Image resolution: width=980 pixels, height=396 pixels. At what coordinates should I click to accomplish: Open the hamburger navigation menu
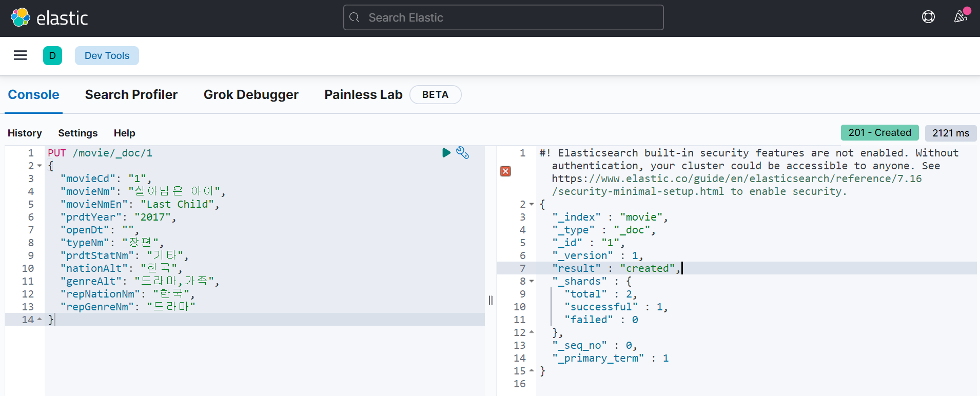[20, 55]
